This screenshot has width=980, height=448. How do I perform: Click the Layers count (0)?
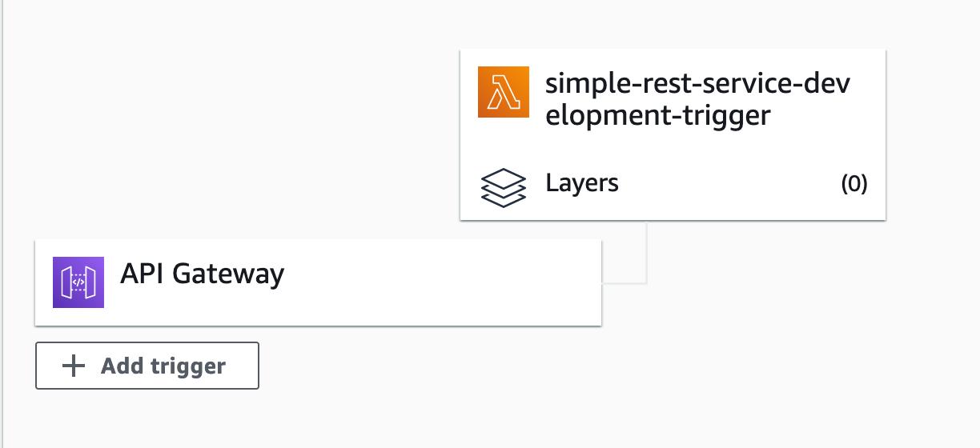[854, 184]
